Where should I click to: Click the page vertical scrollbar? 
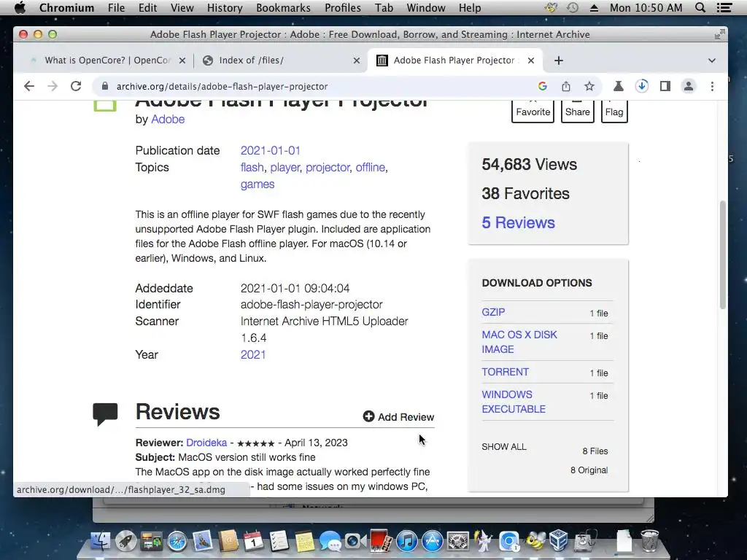(x=723, y=254)
